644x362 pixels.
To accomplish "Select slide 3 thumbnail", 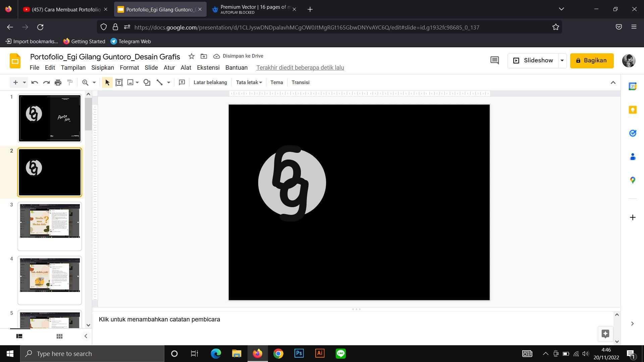I will coord(50,226).
